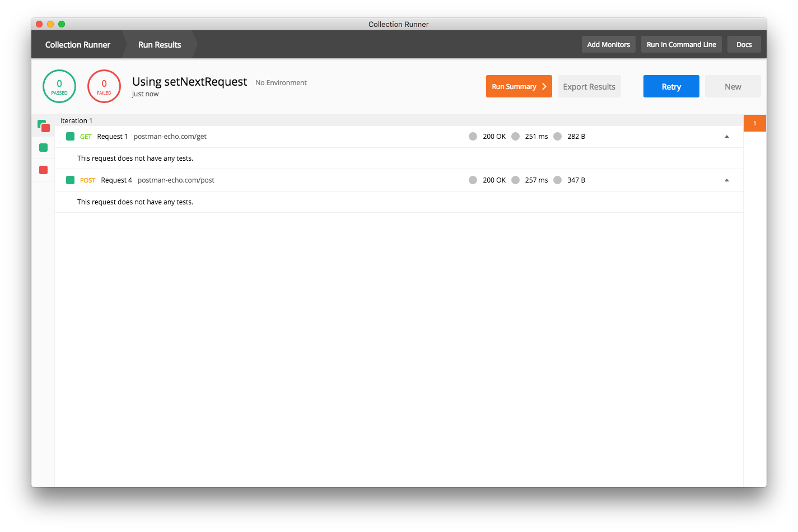Collapse Request 4 details with arrow
This screenshot has width=798, height=532.
(727, 180)
